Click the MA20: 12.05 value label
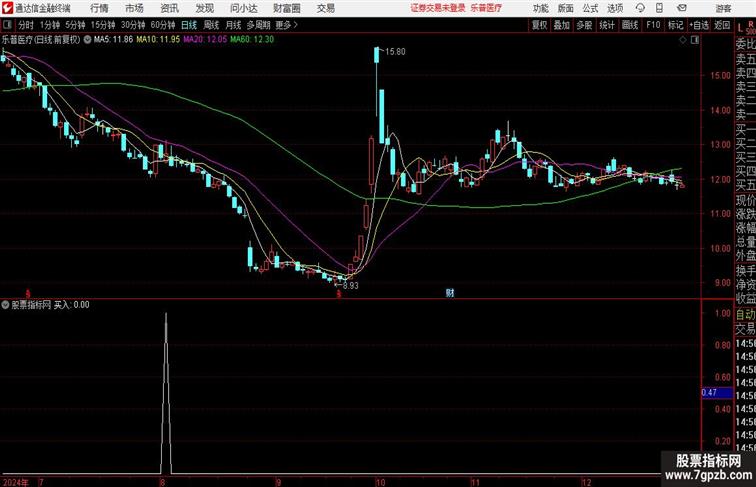Image resolution: width=756 pixels, height=487 pixels. click(205, 40)
